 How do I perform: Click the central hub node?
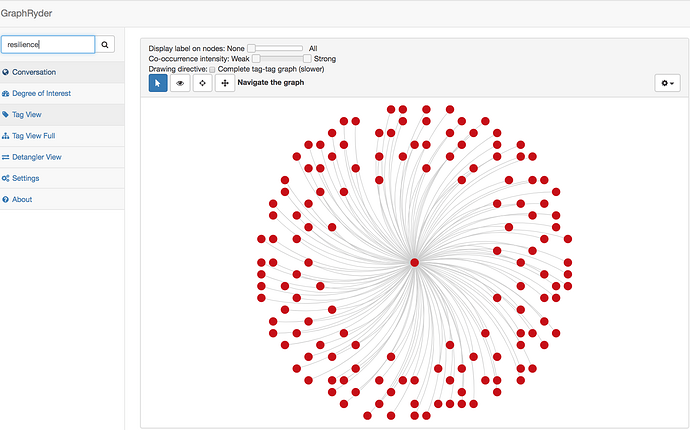(x=415, y=263)
